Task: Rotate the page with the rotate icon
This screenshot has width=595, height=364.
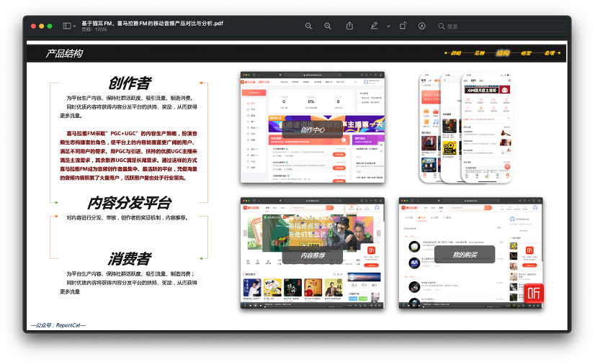Action: [x=403, y=26]
